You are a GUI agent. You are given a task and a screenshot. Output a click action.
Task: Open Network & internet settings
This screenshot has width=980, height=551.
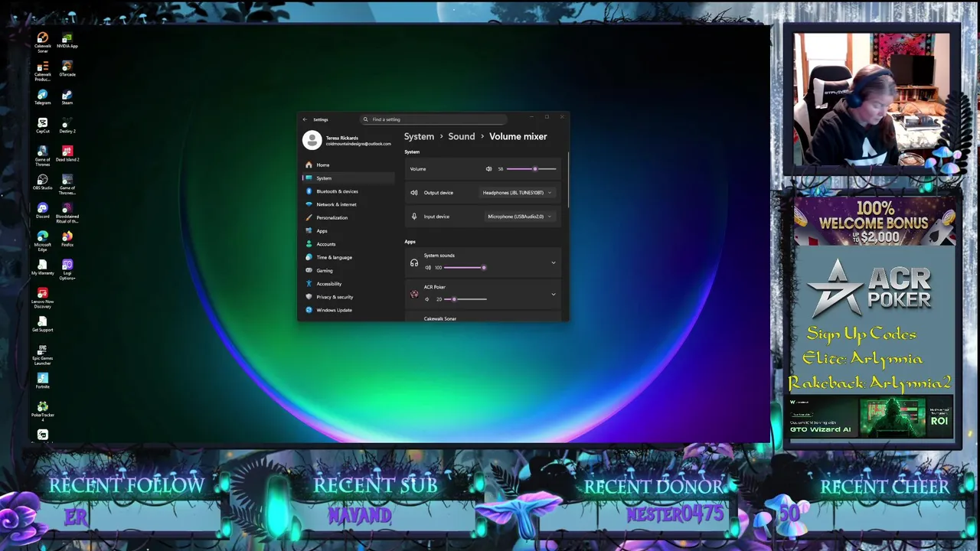(x=348, y=204)
